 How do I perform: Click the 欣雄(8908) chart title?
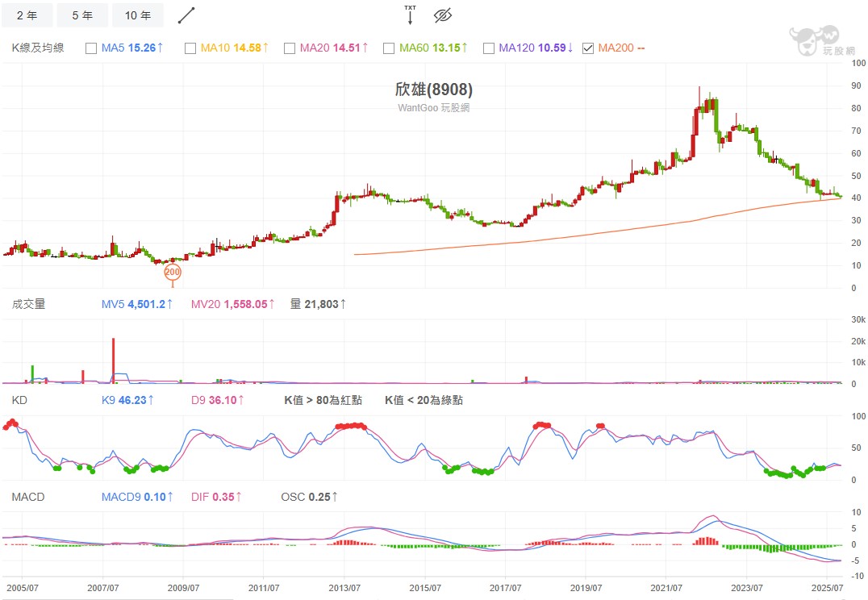(x=434, y=90)
